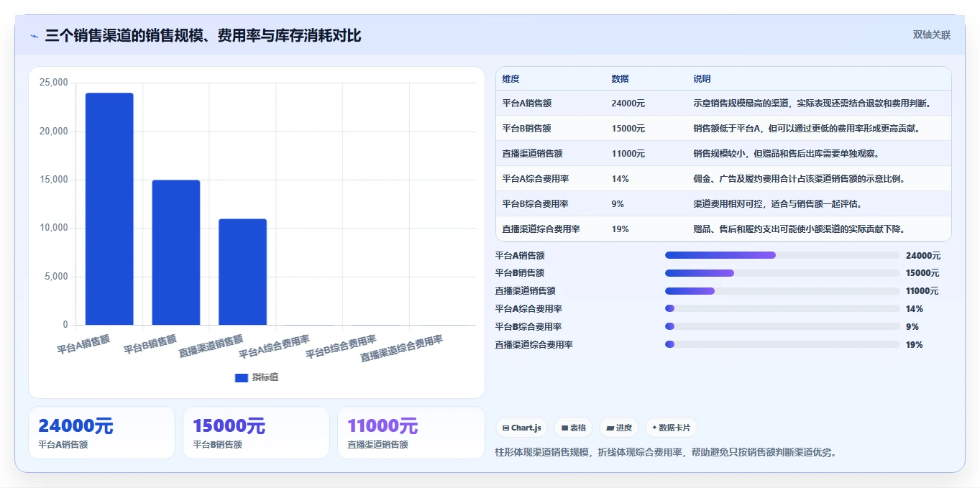Viewport: 980px width, 488px height.
Task: Click the 19% value in the table
Action: pyautogui.click(x=620, y=229)
